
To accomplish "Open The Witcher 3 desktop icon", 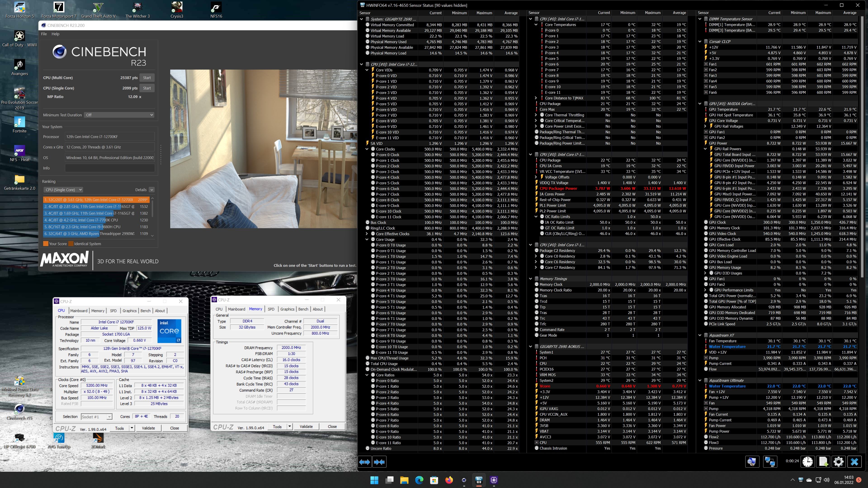I will coord(137,10).
